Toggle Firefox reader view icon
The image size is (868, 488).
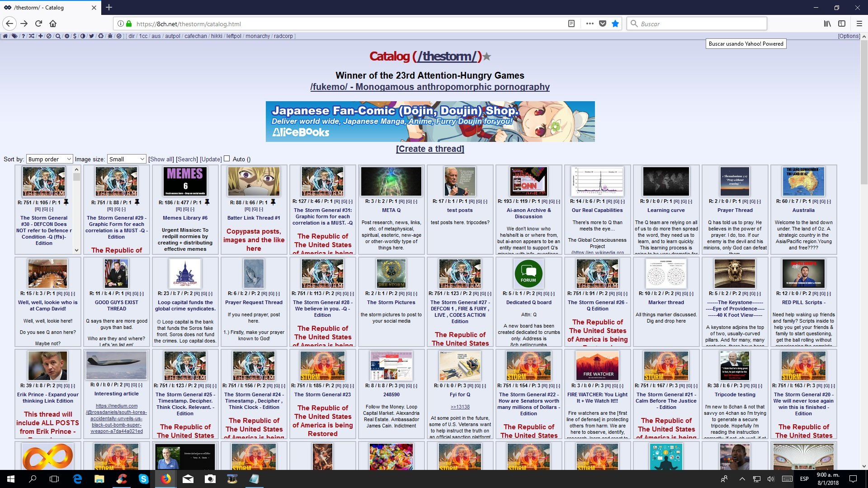click(571, 23)
